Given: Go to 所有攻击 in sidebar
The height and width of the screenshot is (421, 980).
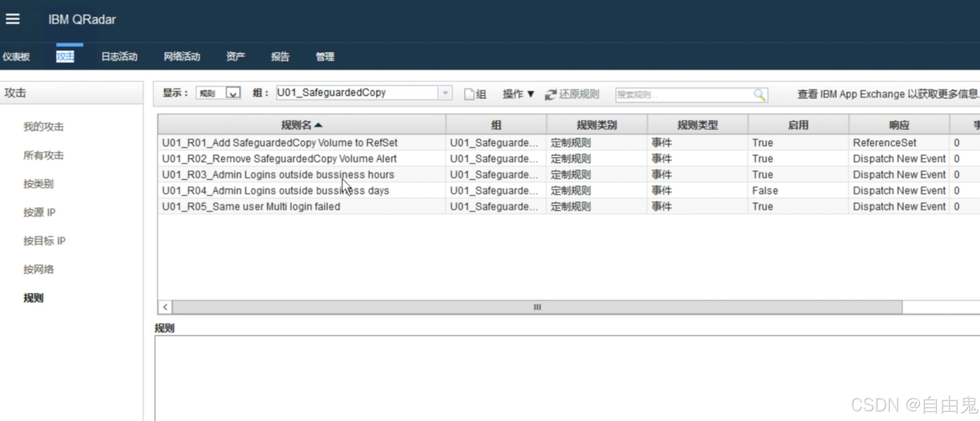Looking at the screenshot, I should click(x=44, y=155).
